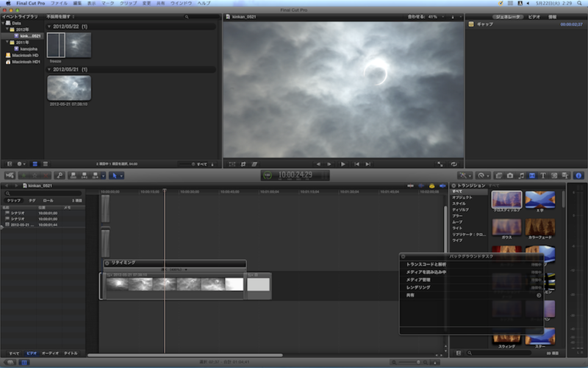Toggle audio skimming in timeline
Screen dimensions: 588x368
(x=421, y=185)
